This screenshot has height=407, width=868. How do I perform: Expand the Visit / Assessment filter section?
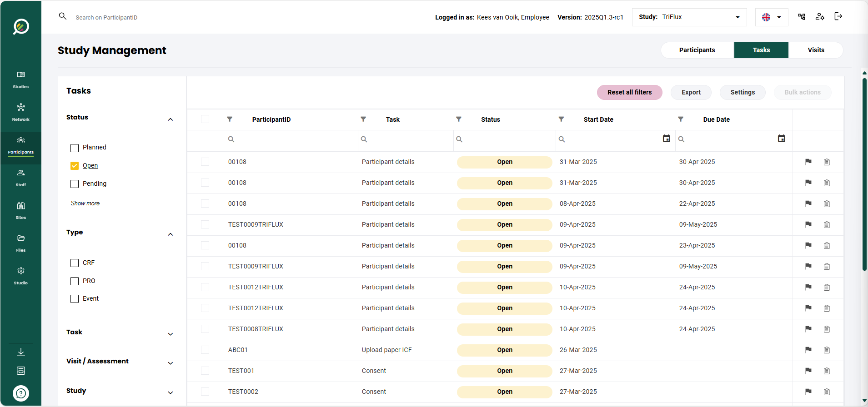(x=170, y=363)
